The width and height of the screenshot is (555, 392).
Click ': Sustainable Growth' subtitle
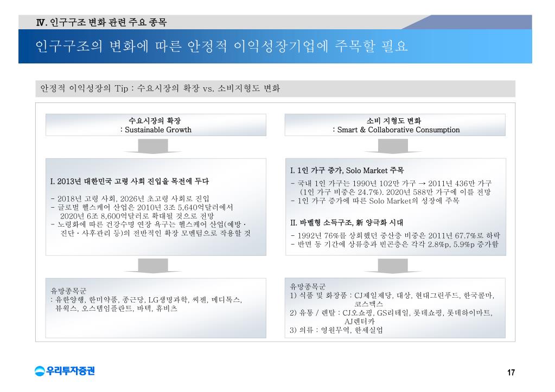156,130
